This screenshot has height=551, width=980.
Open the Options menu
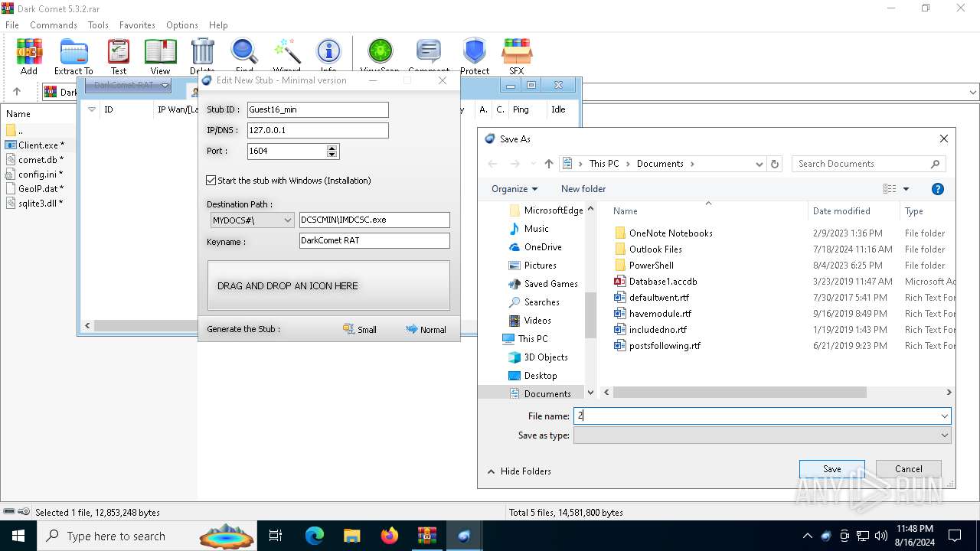182,25
